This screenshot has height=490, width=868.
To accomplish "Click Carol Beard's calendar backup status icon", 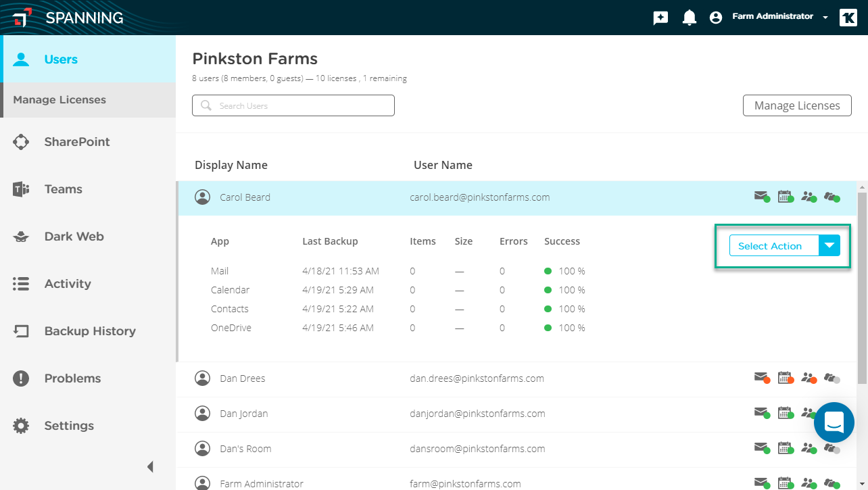I will pos(786,197).
